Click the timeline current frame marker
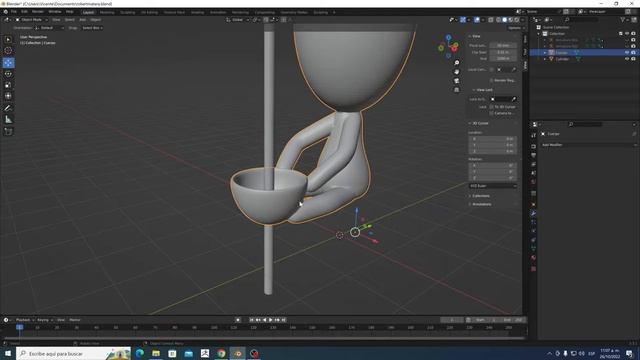The width and height of the screenshot is (640, 360). point(19,327)
